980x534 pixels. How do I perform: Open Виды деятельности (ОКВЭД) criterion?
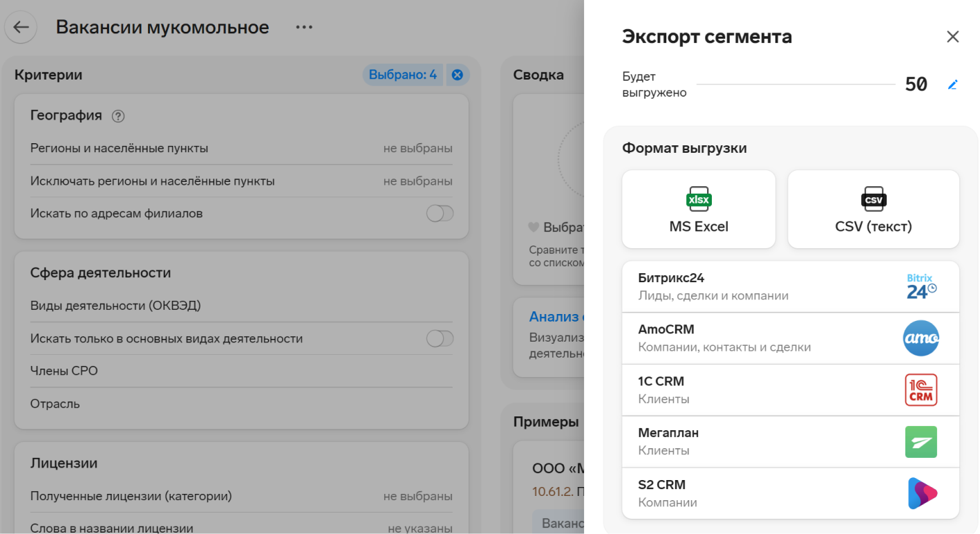(241, 306)
